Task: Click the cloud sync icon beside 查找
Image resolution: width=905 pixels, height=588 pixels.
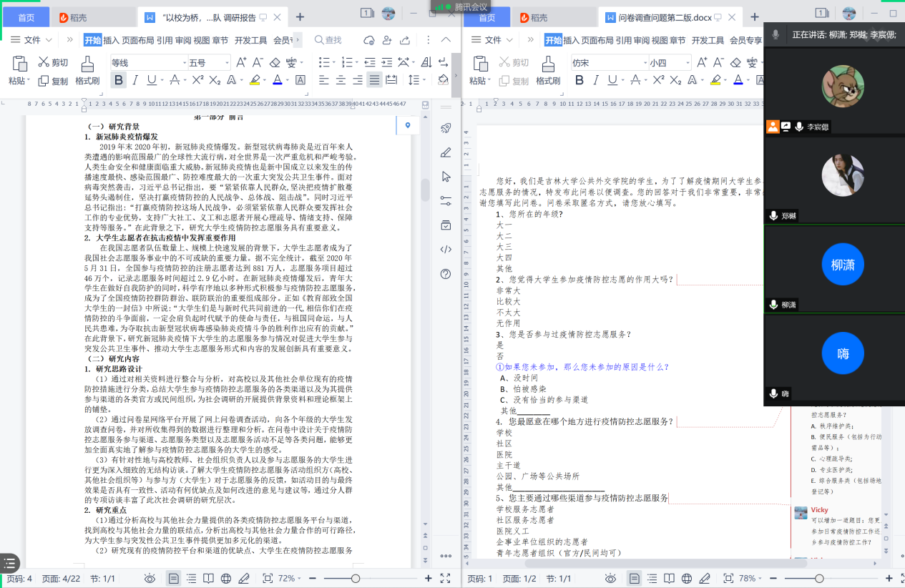Action: 369,40
